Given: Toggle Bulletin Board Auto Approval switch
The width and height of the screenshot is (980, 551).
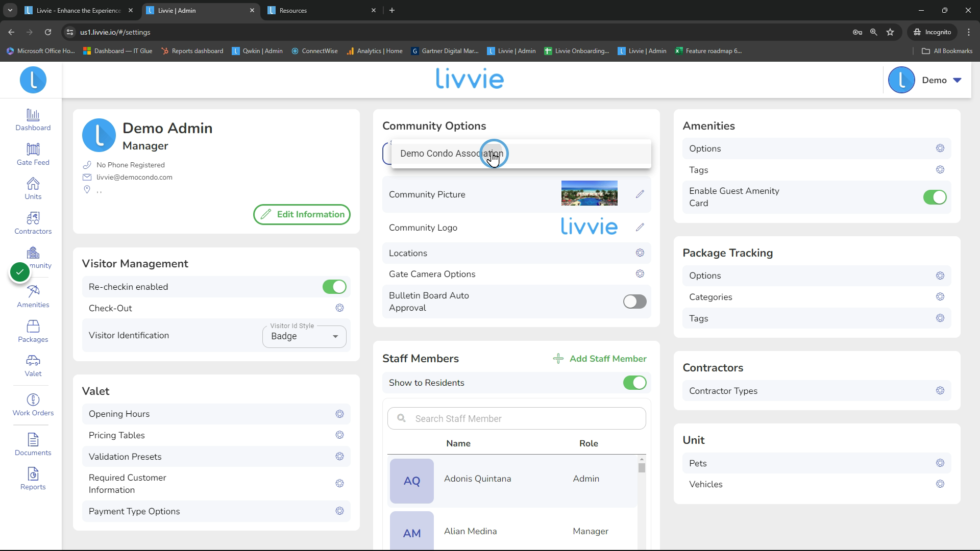Looking at the screenshot, I should tap(634, 302).
